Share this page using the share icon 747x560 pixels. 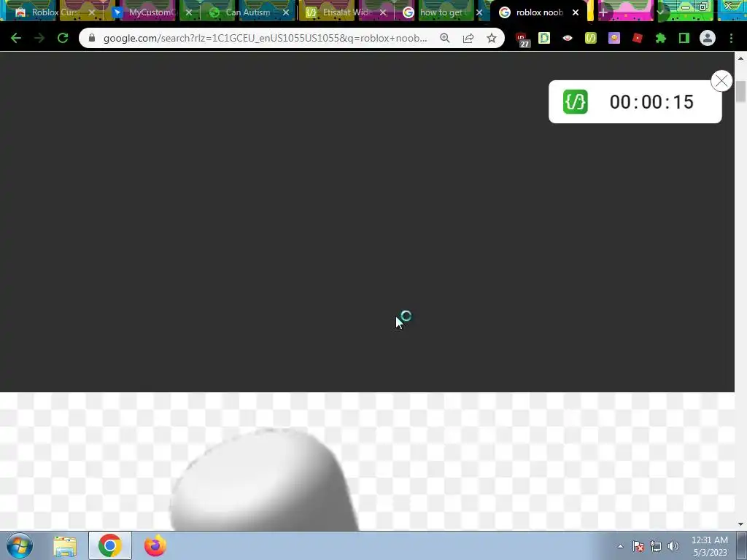[x=468, y=38]
